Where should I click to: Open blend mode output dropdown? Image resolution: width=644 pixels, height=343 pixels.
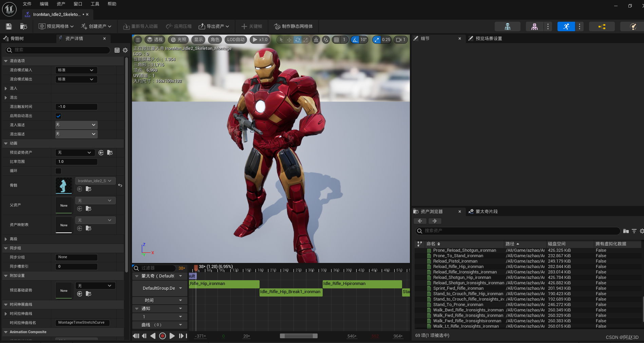(76, 79)
